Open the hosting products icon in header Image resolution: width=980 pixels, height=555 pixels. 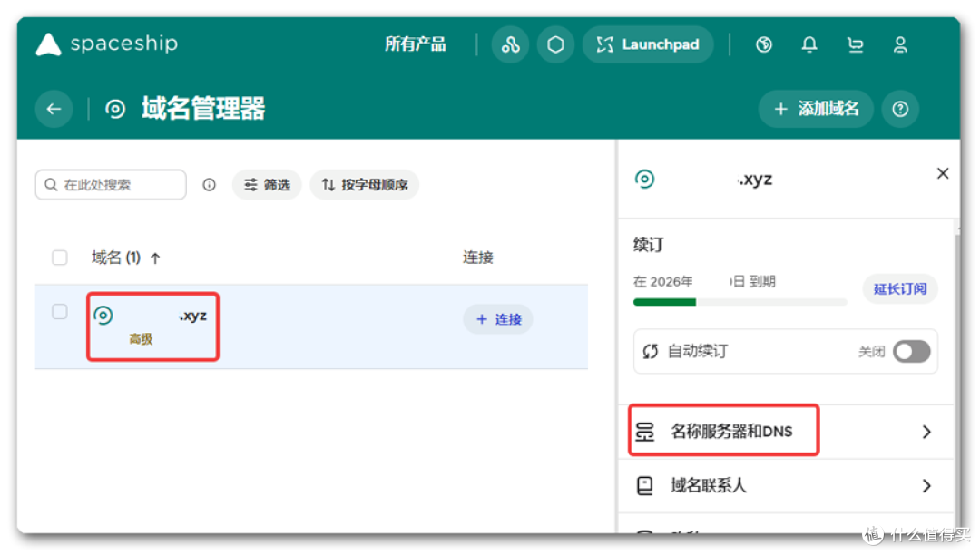tap(510, 44)
